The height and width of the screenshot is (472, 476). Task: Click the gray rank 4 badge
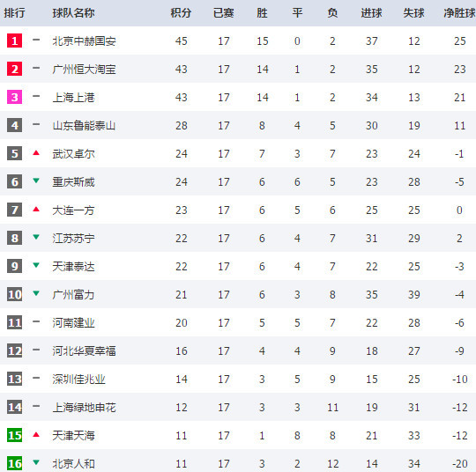click(x=15, y=125)
